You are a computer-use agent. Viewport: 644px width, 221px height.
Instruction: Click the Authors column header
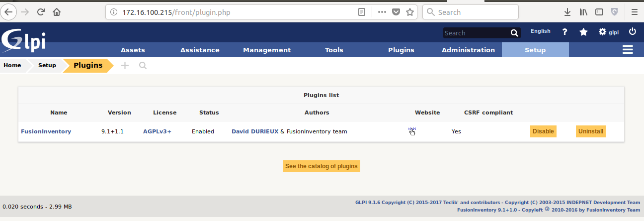317,112
